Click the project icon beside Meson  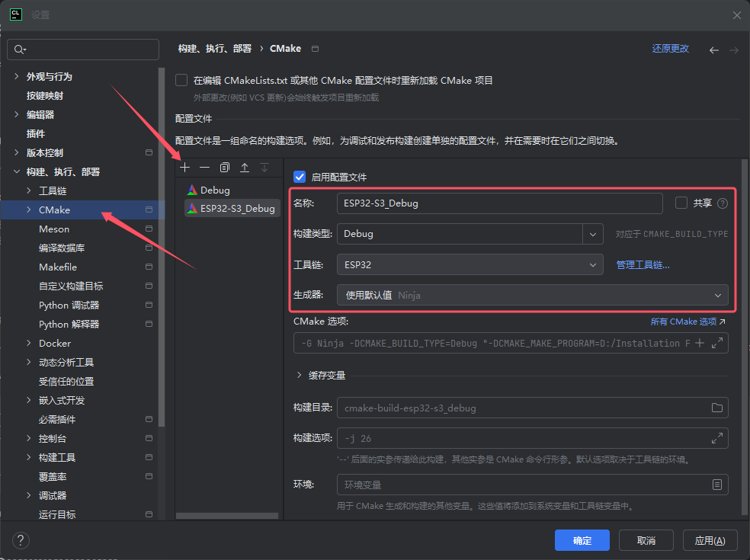pos(149,229)
